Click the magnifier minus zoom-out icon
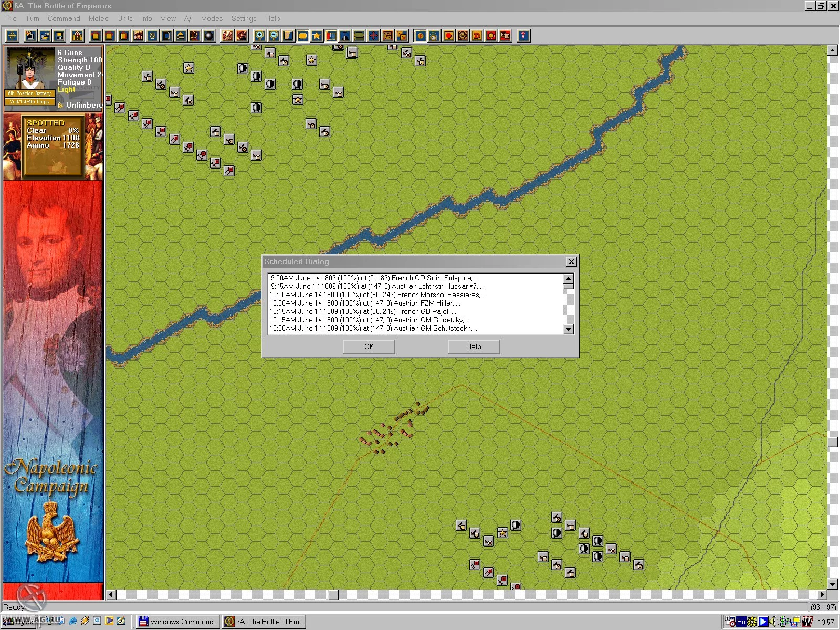The image size is (840, 630). pos(274,36)
